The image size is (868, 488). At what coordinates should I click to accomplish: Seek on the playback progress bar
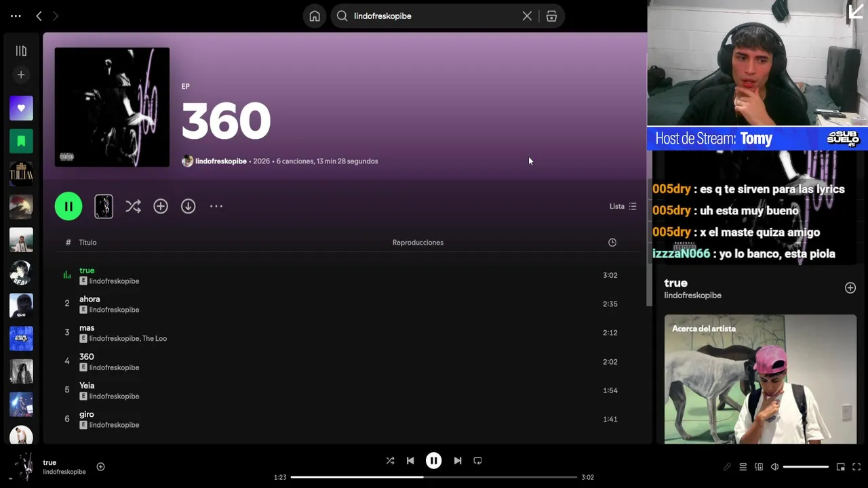(434, 477)
